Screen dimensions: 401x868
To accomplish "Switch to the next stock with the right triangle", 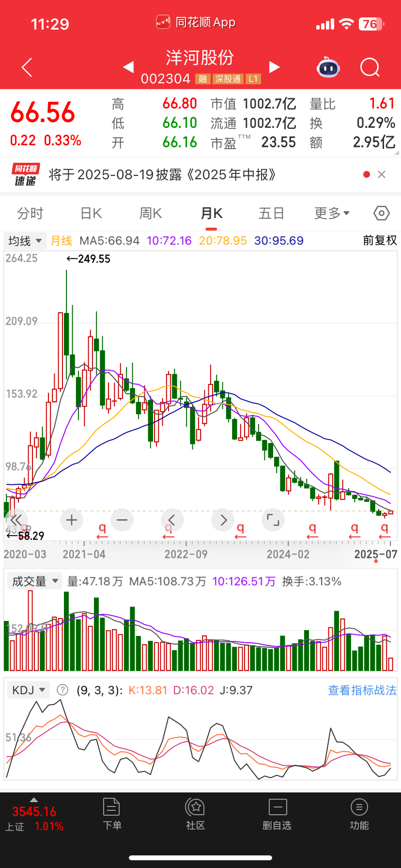I will [275, 67].
